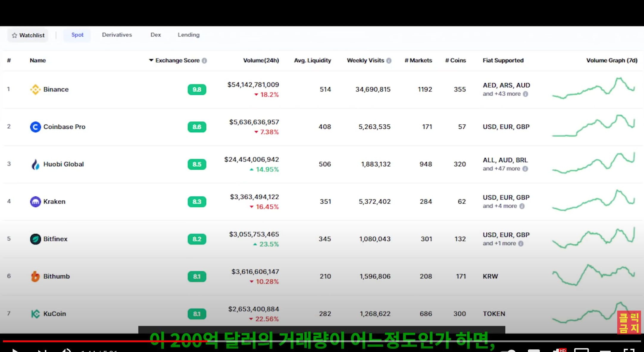Click the Huobi Global flame icon

[x=35, y=164]
